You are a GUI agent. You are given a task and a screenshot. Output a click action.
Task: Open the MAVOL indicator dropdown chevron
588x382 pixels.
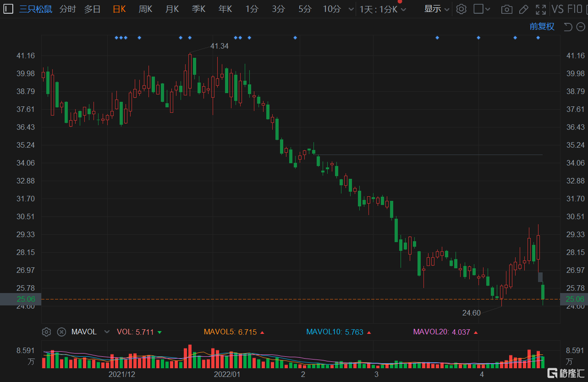[107, 332]
